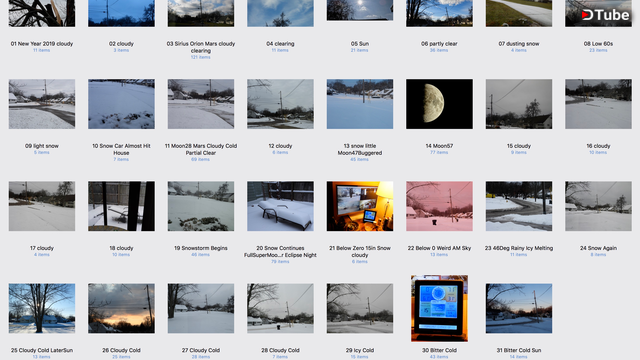The width and height of the screenshot is (640, 360).
Task: Select the '16 cloudy' album thumbnail
Action: click(598, 104)
